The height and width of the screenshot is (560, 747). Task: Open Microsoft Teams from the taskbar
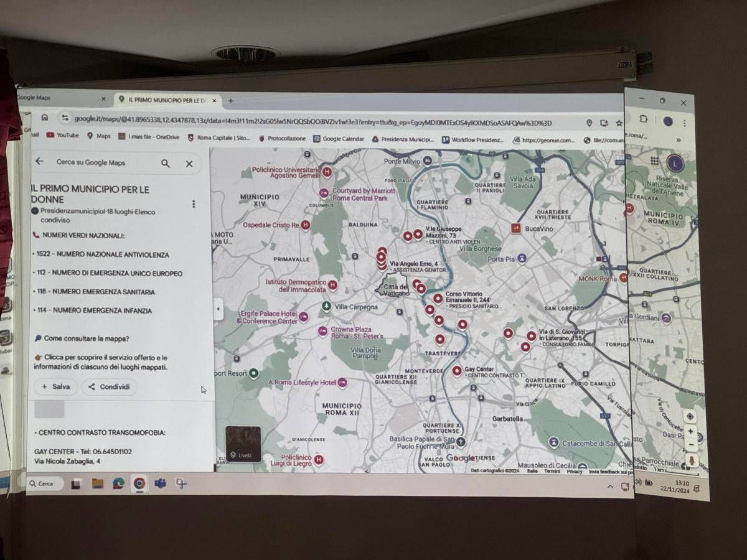click(160, 483)
